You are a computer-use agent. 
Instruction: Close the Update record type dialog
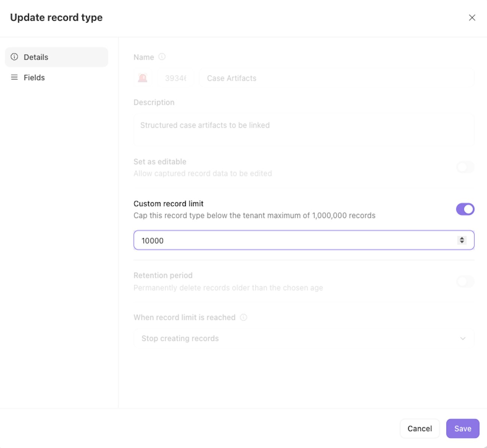472,18
